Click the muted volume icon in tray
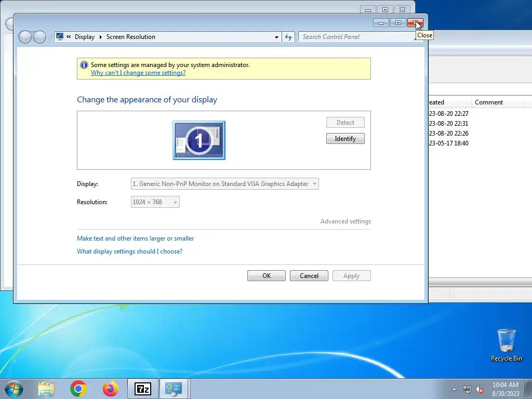 [480, 389]
